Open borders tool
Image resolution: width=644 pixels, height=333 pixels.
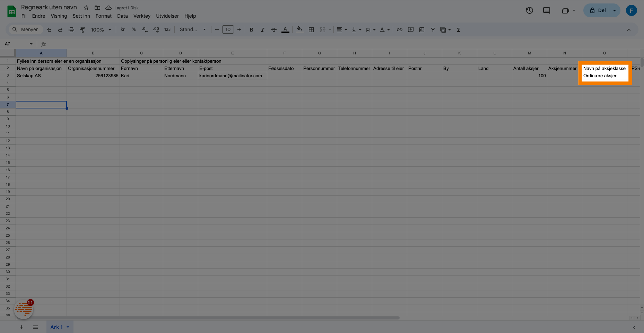coord(311,30)
